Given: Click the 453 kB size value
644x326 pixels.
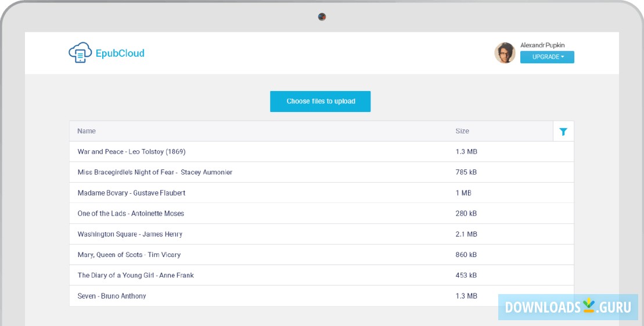Looking at the screenshot, I should point(466,275).
